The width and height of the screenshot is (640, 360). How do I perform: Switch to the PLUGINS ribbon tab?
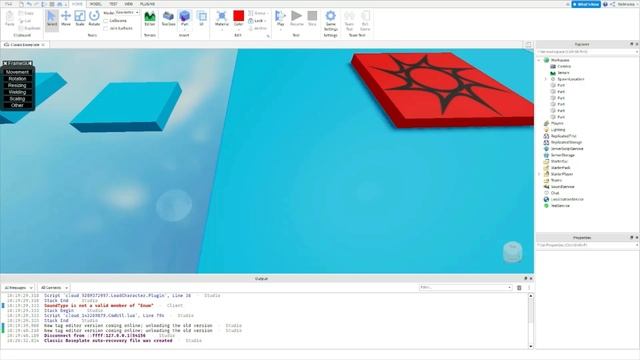(147, 4)
